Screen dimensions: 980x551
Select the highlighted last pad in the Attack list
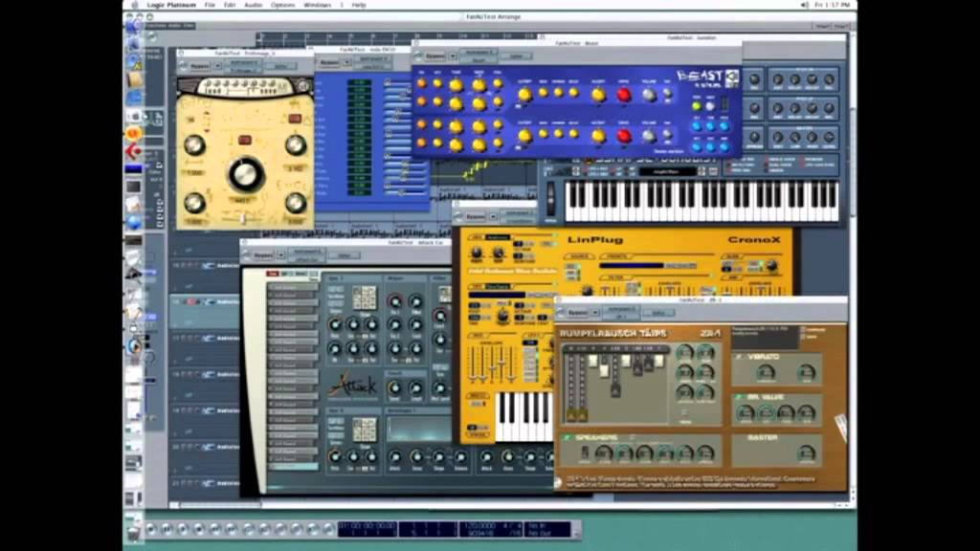[293, 466]
